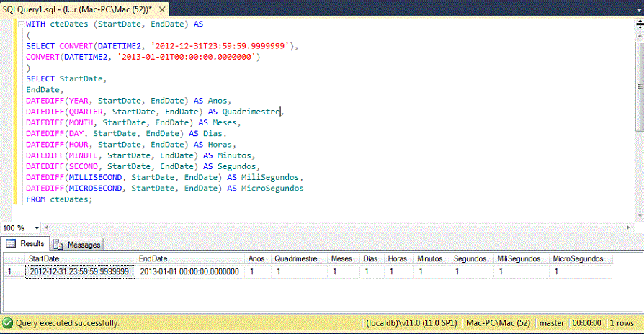
Task: Click the Horas column header
Action: tap(399, 259)
